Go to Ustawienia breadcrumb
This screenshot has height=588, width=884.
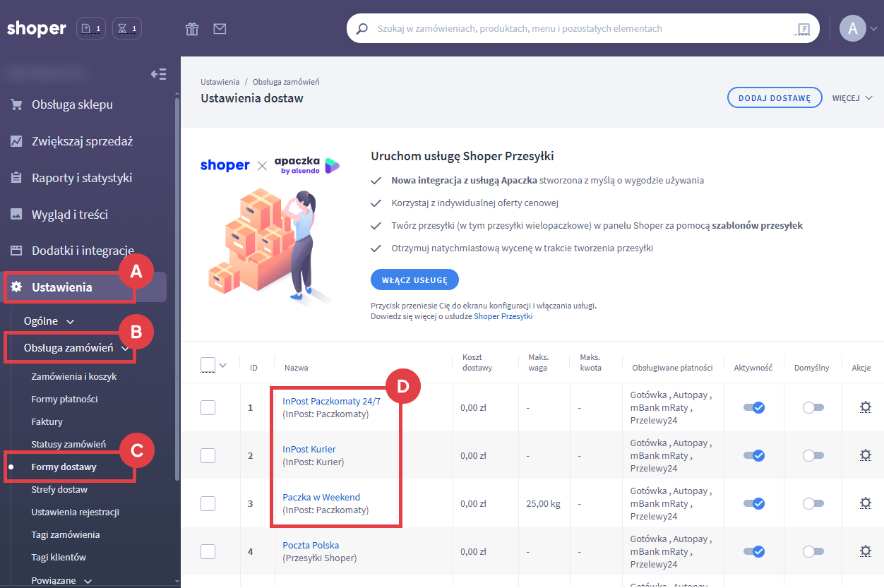220,82
